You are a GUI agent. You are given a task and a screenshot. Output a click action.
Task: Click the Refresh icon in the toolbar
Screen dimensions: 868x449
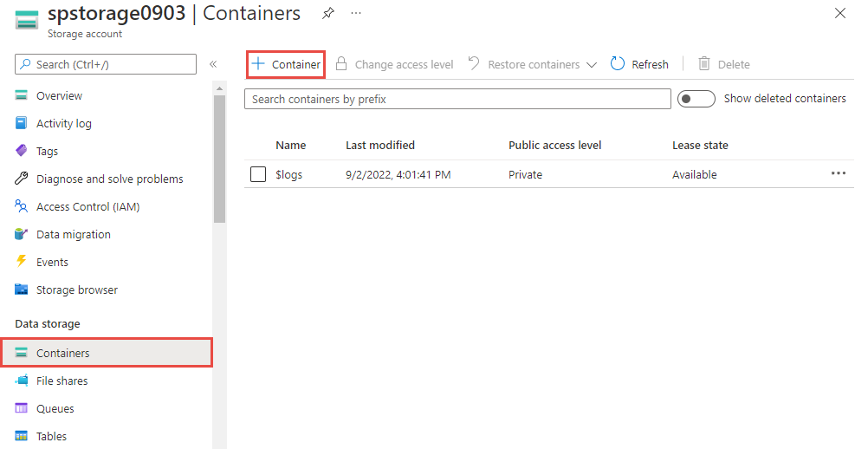[x=618, y=64]
